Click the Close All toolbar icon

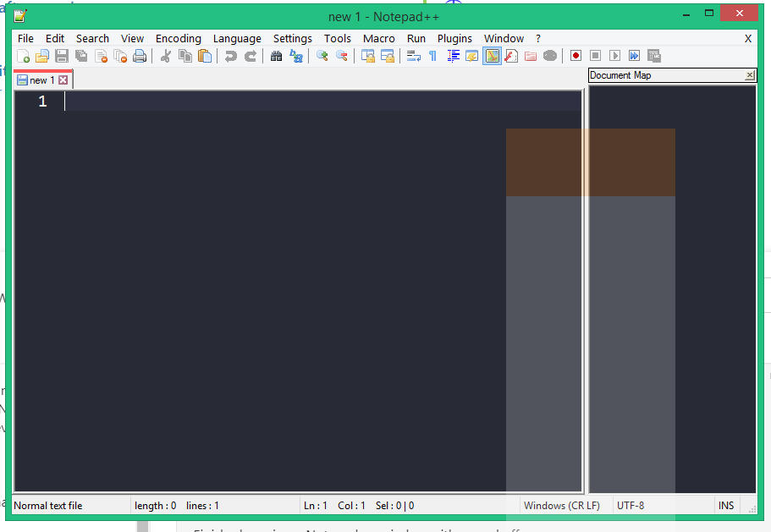coord(120,56)
